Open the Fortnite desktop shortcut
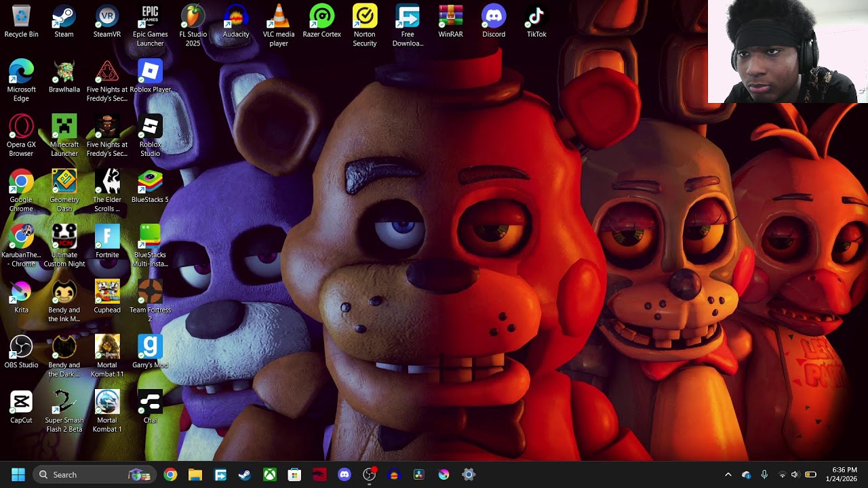Viewport: 868px width, 488px height. point(107,242)
